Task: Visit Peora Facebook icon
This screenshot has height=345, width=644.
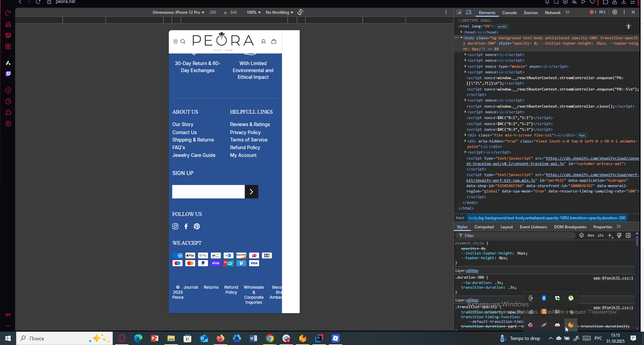Action: [186, 226]
